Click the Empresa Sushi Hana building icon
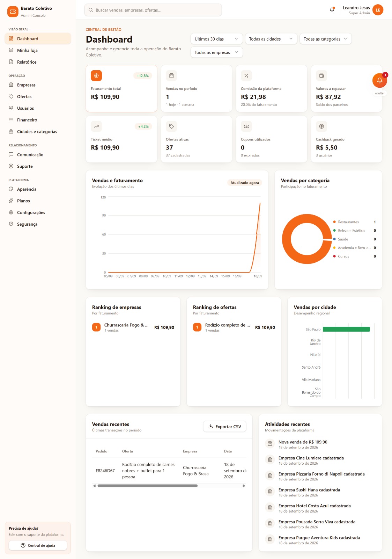 tap(270, 492)
